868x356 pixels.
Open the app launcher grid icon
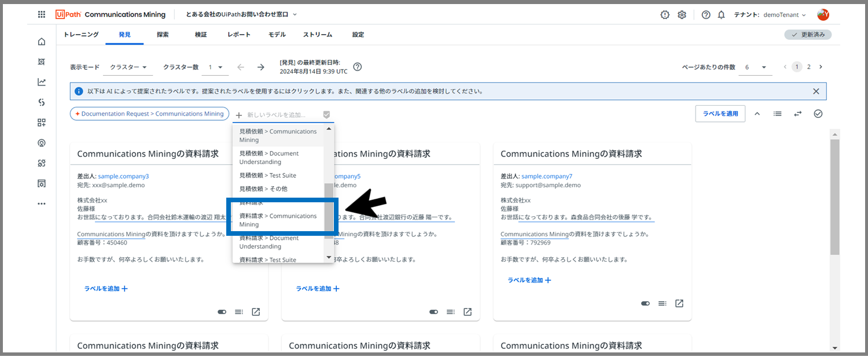pos(42,14)
